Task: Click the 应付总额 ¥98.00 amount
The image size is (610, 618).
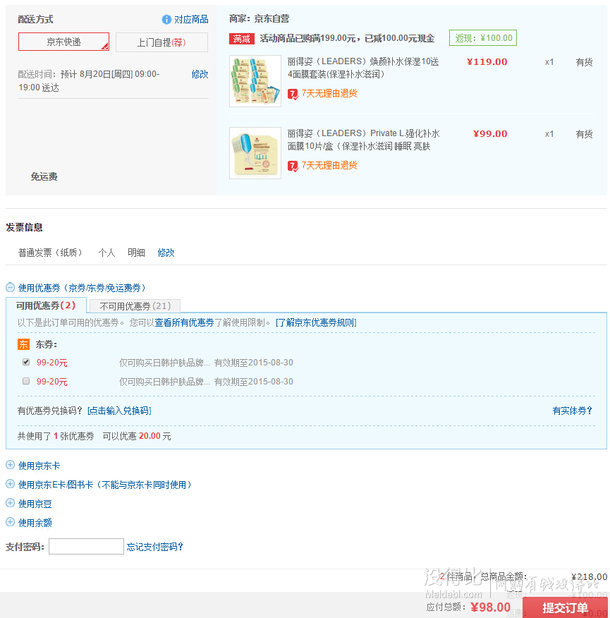Action: 491,607
